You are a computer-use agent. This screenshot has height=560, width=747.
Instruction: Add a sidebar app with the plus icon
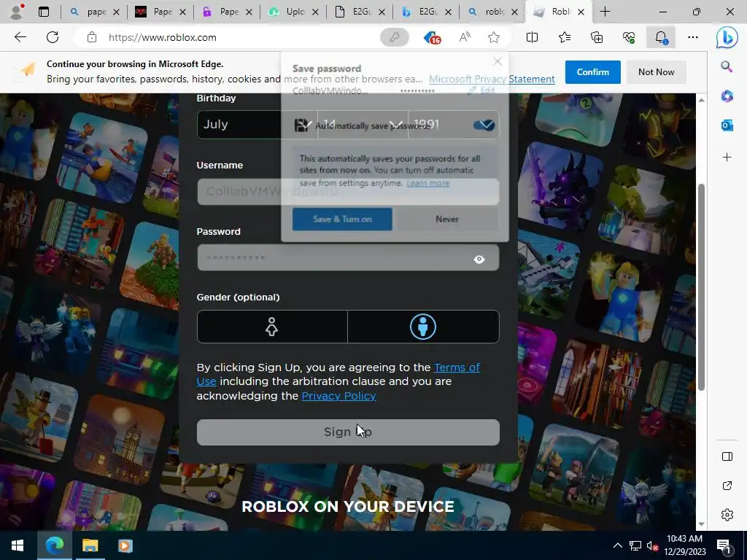point(727,157)
